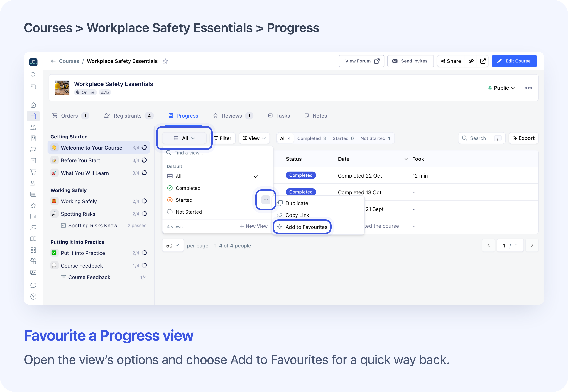Viewport: 568px width, 392px height.
Task: Open the course three-dot menu next to Public
Action: pyautogui.click(x=529, y=88)
